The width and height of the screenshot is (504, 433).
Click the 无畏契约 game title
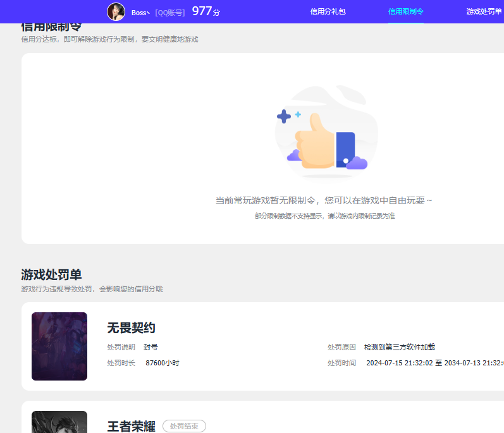(x=131, y=328)
